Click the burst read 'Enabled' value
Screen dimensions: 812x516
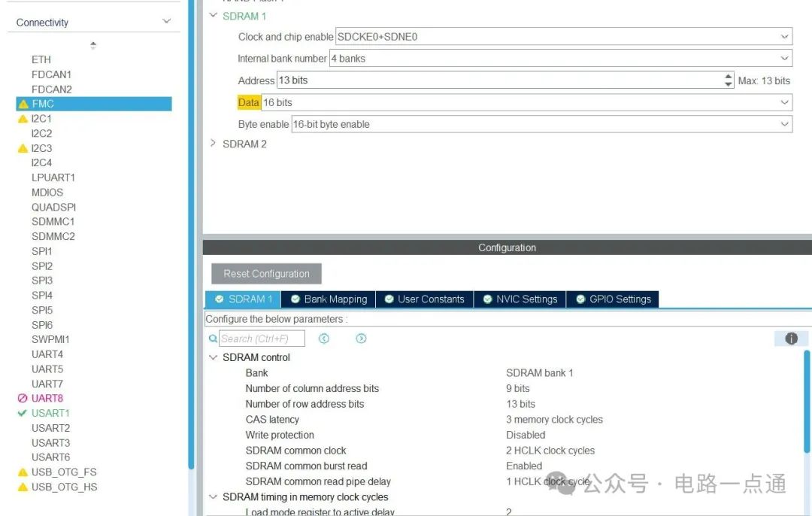(524, 466)
